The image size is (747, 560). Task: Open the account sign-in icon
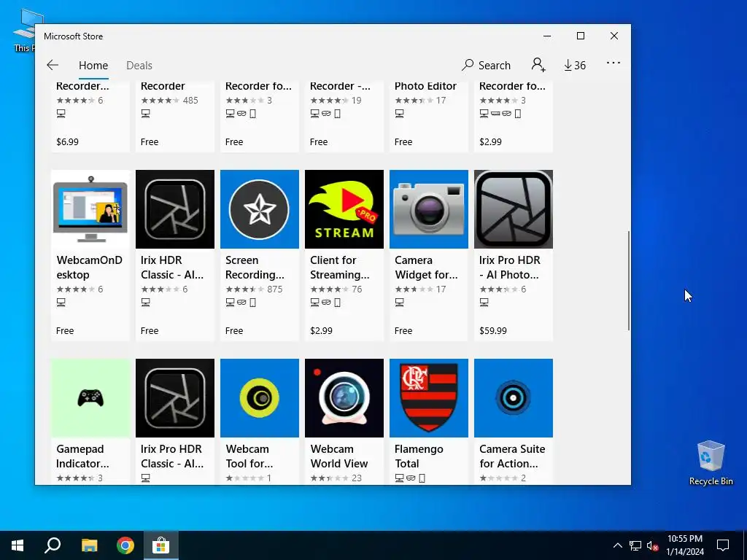coord(538,65)
